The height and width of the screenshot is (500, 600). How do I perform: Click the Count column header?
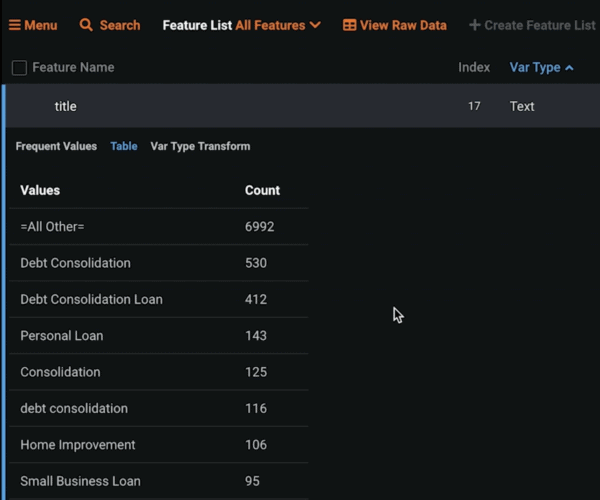(262, 190)
